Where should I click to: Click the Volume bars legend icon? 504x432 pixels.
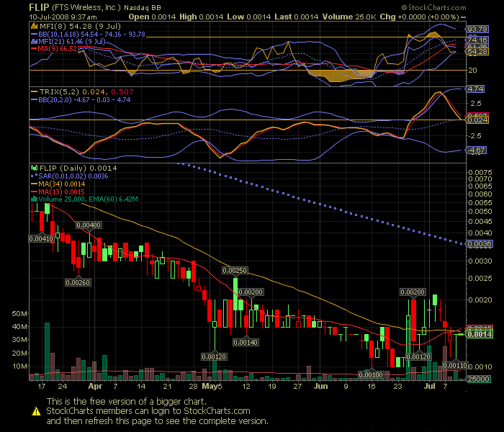click(34, 199)
